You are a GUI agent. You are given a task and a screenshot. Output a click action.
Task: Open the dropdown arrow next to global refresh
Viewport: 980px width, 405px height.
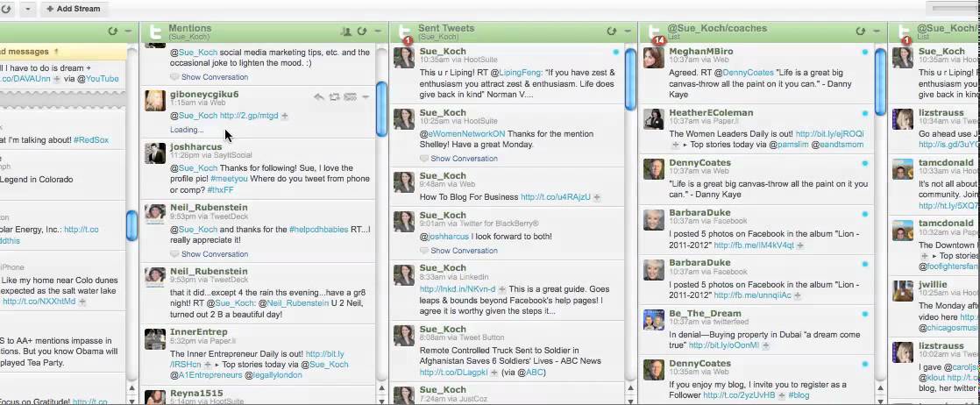(x=27, y=9)
